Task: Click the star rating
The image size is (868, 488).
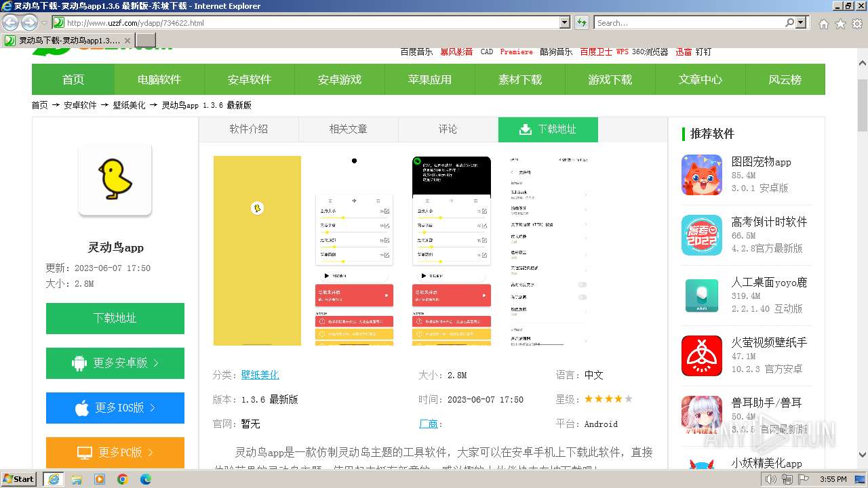Action: [x=608, y=399]
